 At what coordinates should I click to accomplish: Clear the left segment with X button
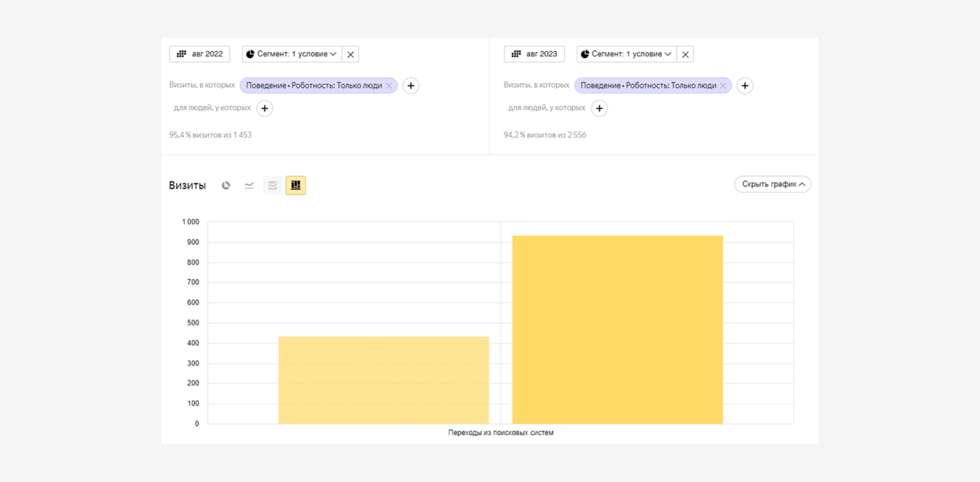(351, 54)
